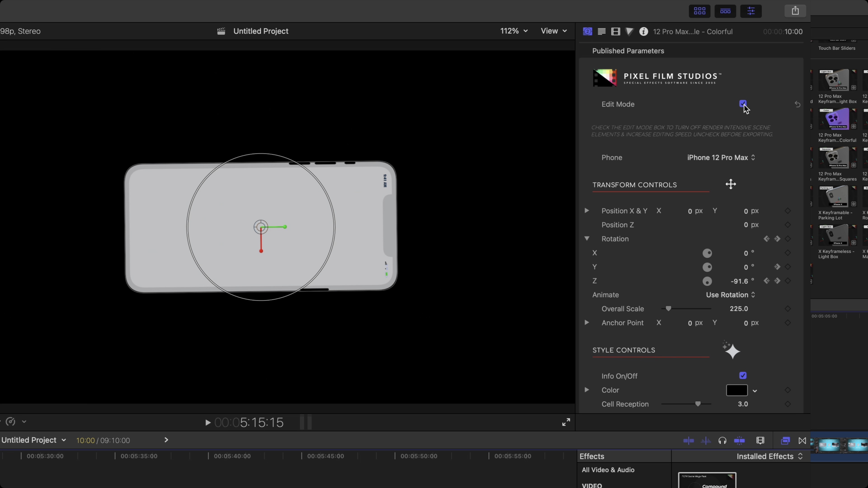Toggle the browser panel grid icon

click(700, 11)
